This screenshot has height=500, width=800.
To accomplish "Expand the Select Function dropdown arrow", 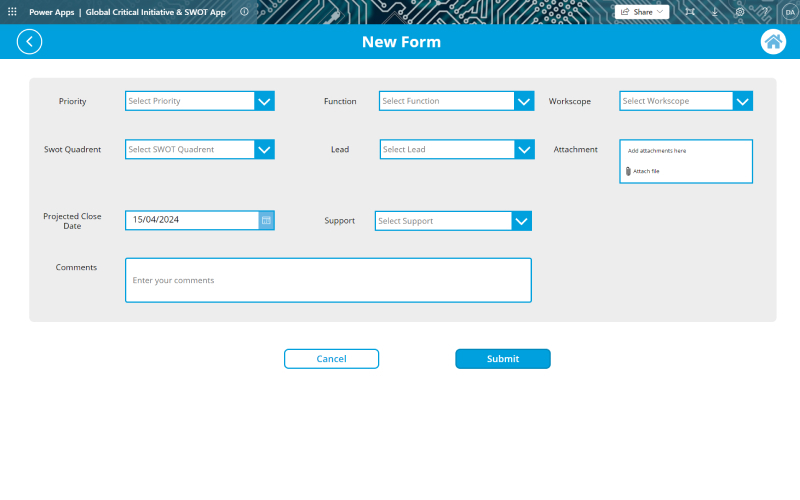I will tap(524, 101).
